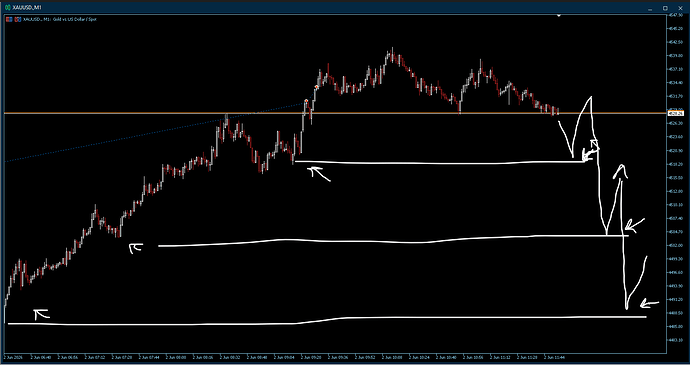This screenshot has height=365, width=690.
Task: Click price label 4504.70 on the price scale
Action: click(676, 232)
